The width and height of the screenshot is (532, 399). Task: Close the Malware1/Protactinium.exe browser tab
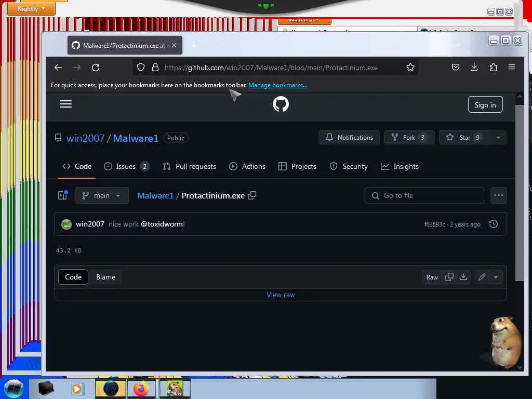coord(174,45)
